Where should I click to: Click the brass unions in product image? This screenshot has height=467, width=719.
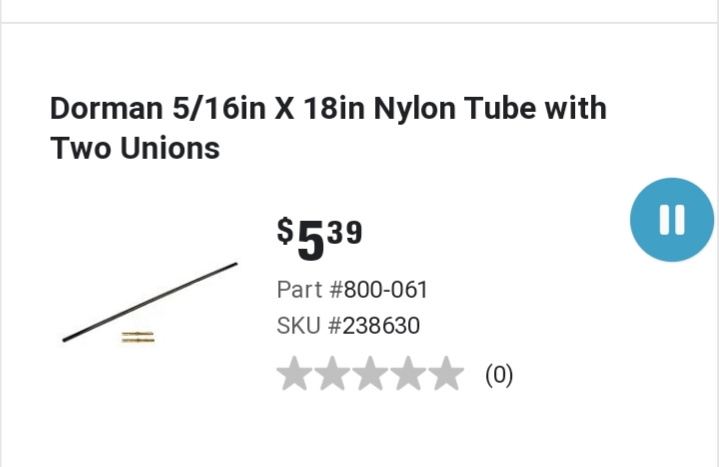pyautogui.click(x=138, y=338)
